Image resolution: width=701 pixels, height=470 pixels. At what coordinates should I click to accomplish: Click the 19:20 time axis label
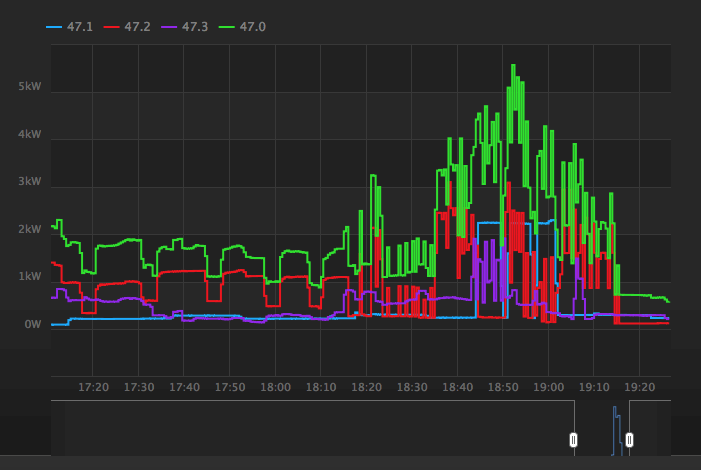[x=640, y=387]
